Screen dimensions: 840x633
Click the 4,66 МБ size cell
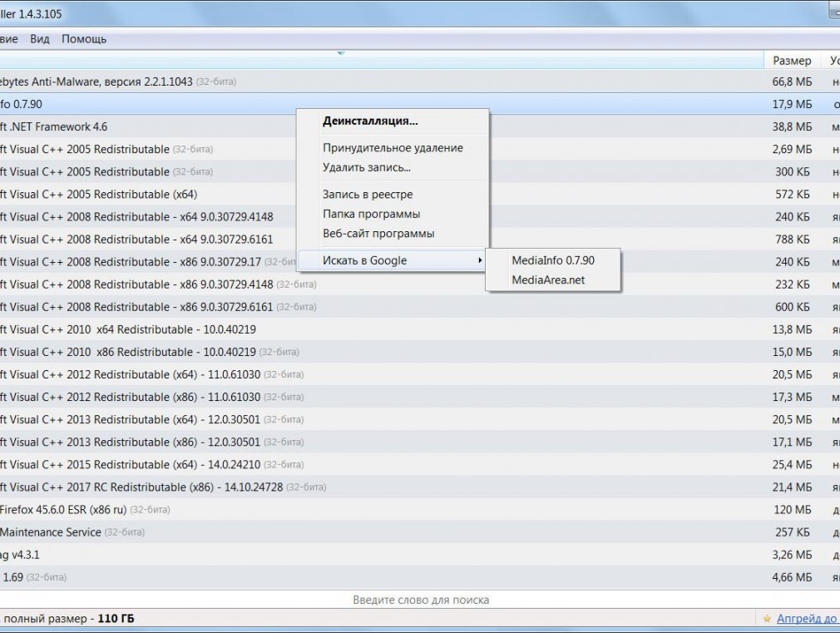pos(792,576)
